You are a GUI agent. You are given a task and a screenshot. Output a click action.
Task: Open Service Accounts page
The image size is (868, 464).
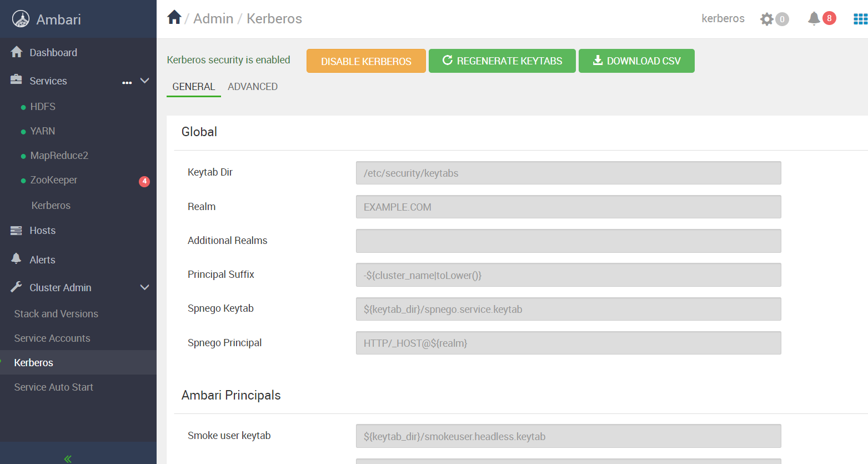(x=52, y=338)
